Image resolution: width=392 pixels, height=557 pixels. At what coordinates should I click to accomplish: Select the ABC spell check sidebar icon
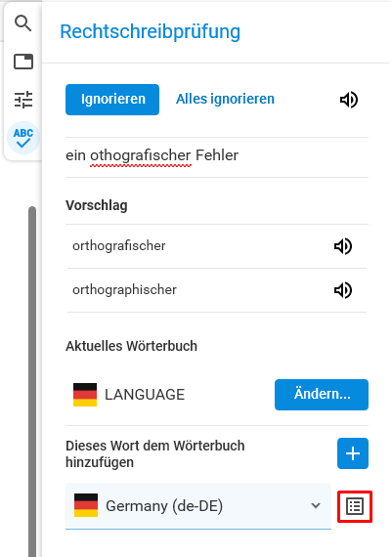pyautogui.click(x=23, y=138)
